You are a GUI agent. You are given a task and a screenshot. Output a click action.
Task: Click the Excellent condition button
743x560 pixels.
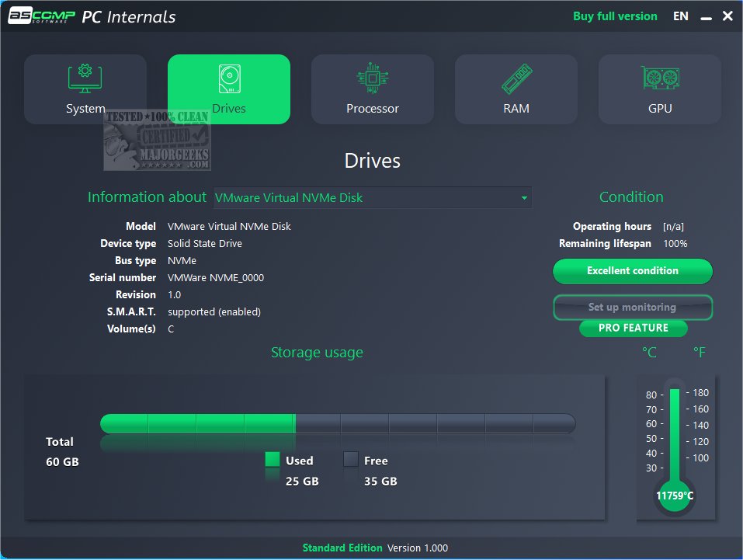[633, 271]
